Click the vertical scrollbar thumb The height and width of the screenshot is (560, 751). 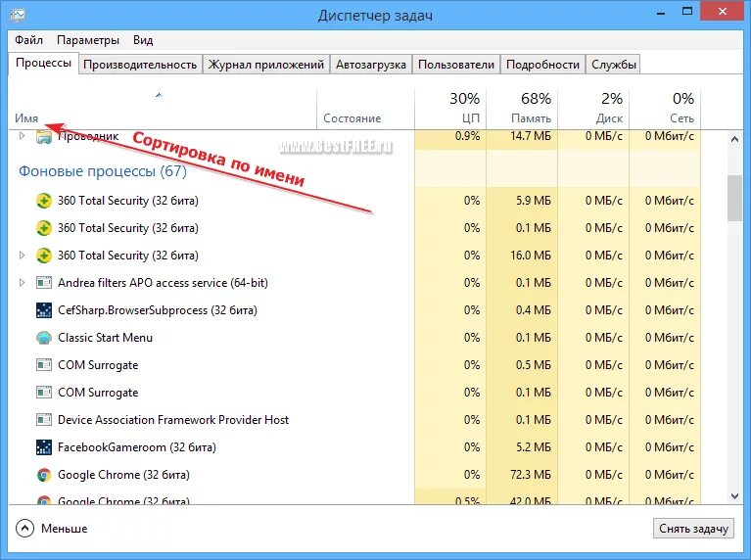(734, 198)
